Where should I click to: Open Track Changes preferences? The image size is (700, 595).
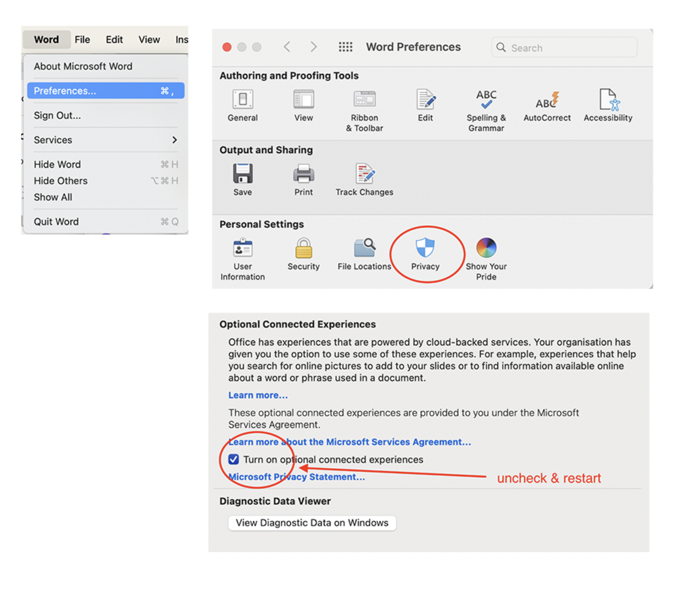tap(364, 174)
